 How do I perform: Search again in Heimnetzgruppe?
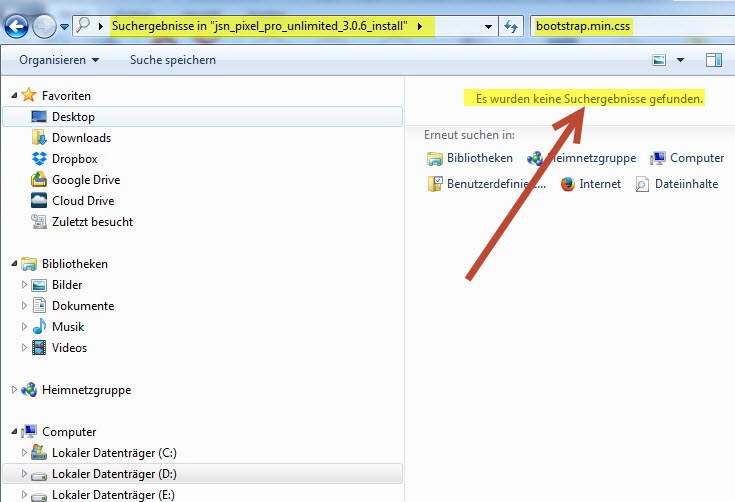[x=582, y=158]
